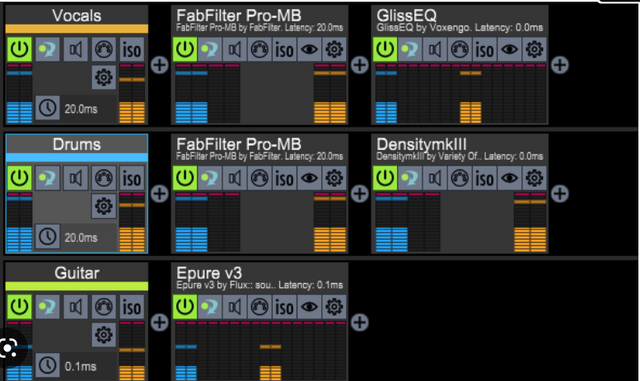
Task: Open MIDI settings on Drums chain
Action: pyautogui.click(x=104, y=178)
